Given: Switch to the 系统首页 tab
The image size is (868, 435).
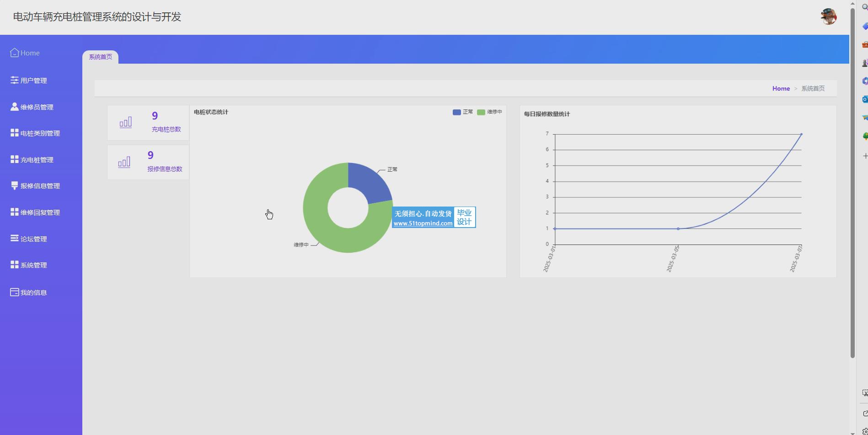Looking at the screenshot, I should coord(100,57).
